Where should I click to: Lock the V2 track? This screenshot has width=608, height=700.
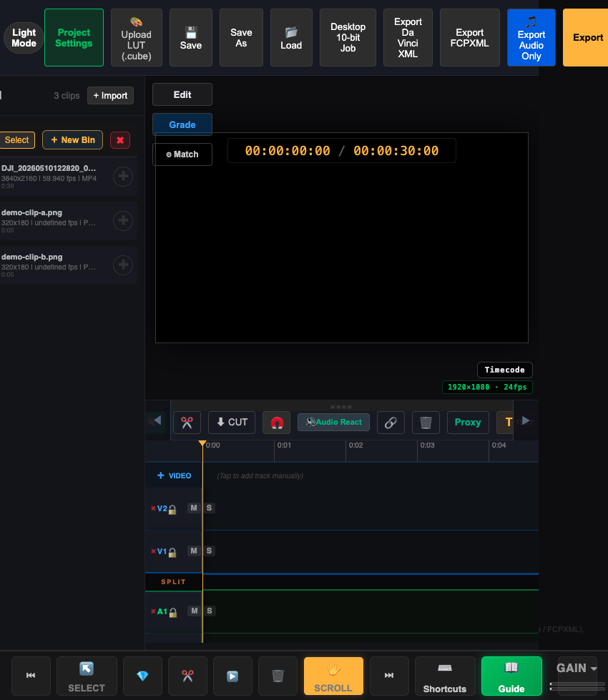[x=172, y=509]
